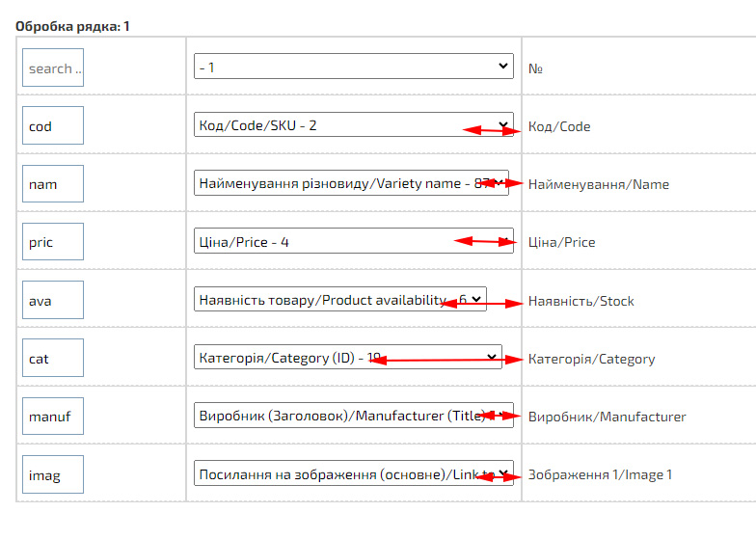The image size is (756, 539).
Task: Open the Найменування різновиду/Variety name dropdown
Action: pos(351,183)
